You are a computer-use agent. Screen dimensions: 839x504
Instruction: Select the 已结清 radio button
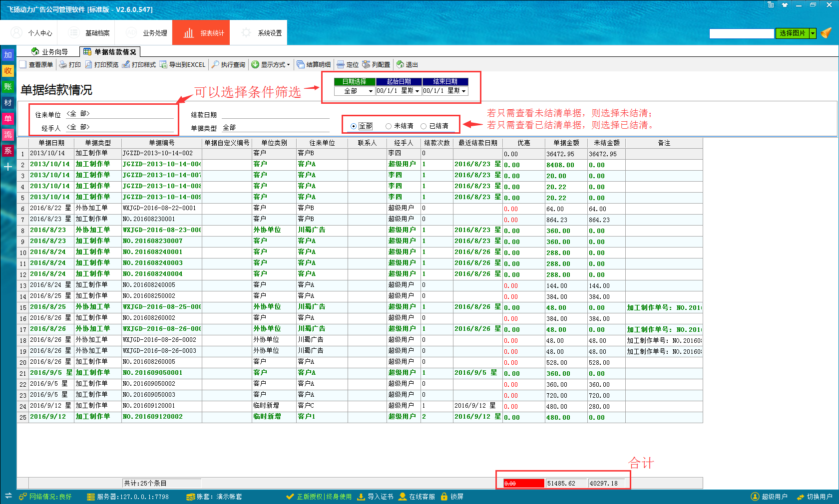423,126
